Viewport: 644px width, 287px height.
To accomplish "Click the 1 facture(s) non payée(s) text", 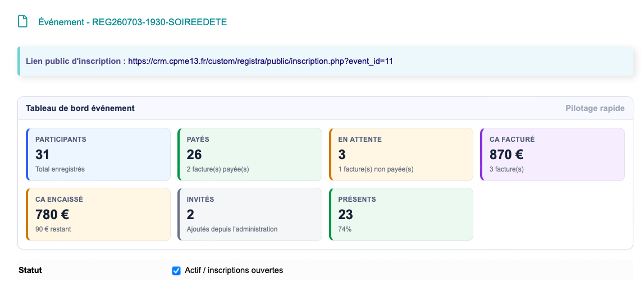I will tap(376, 169).
